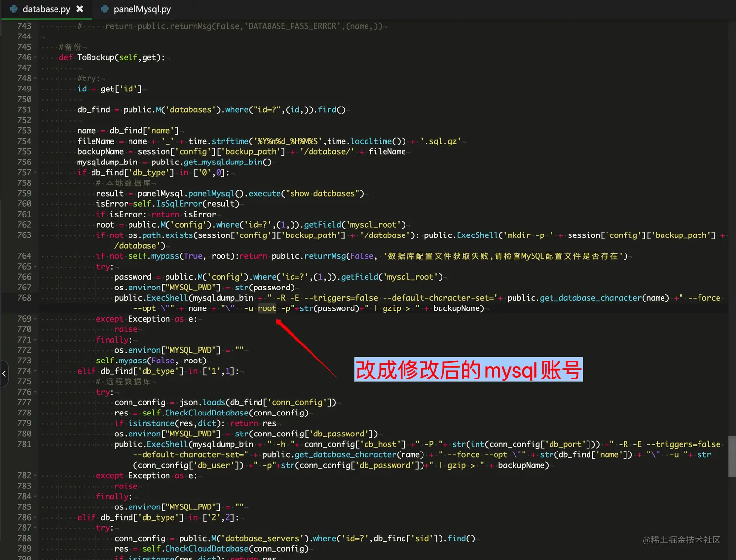Click 'raise' on line 770
This screenshot has height=560, width=736.
click(x=126, y=329)
